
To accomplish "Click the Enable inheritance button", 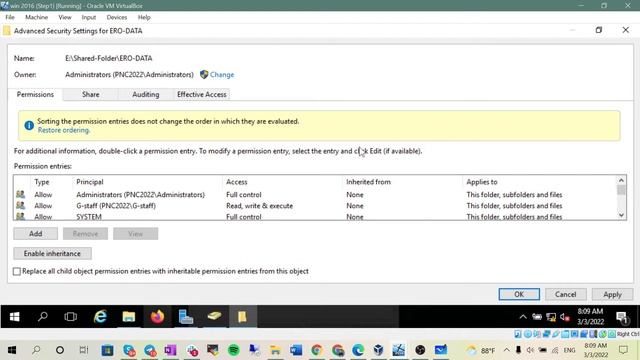I will [x=52, y=253].
